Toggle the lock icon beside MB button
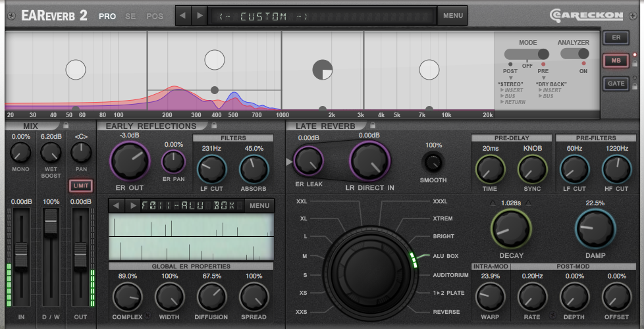Image resolution: width=644 pixels, height=329 pixels. [x=635, y=64]
